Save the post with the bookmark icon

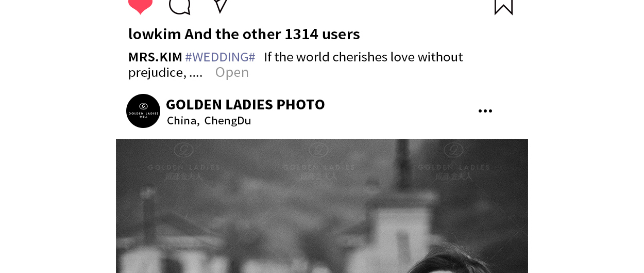[503, 7]
